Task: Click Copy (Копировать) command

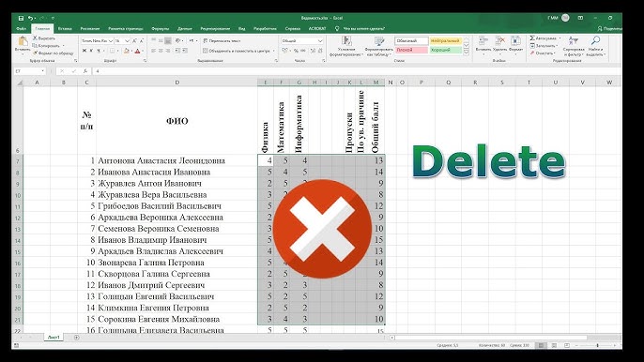Action: (46, 46)
